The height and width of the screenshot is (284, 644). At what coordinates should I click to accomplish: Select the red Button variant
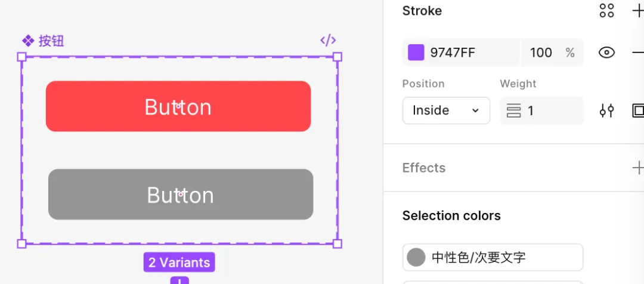coord(178,106)
